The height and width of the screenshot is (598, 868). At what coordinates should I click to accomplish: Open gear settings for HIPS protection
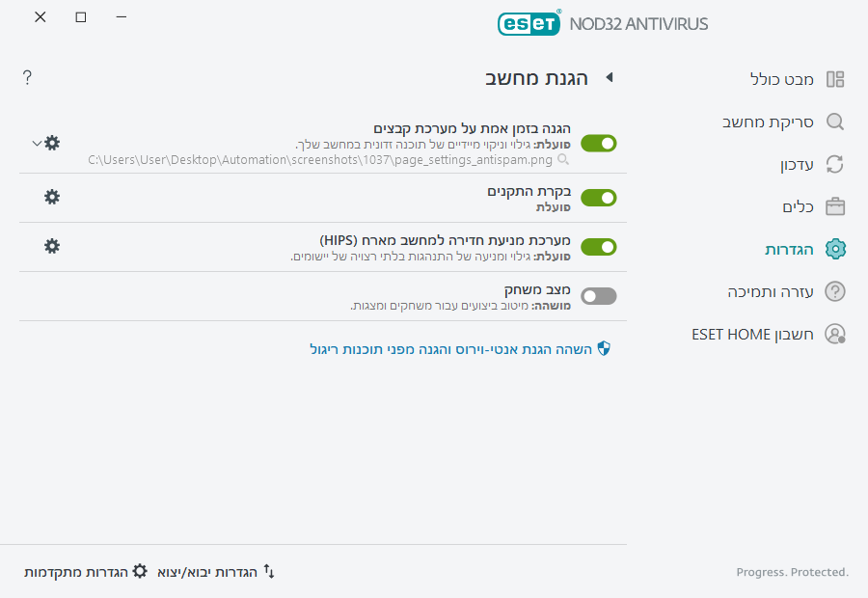pos(51,244)
